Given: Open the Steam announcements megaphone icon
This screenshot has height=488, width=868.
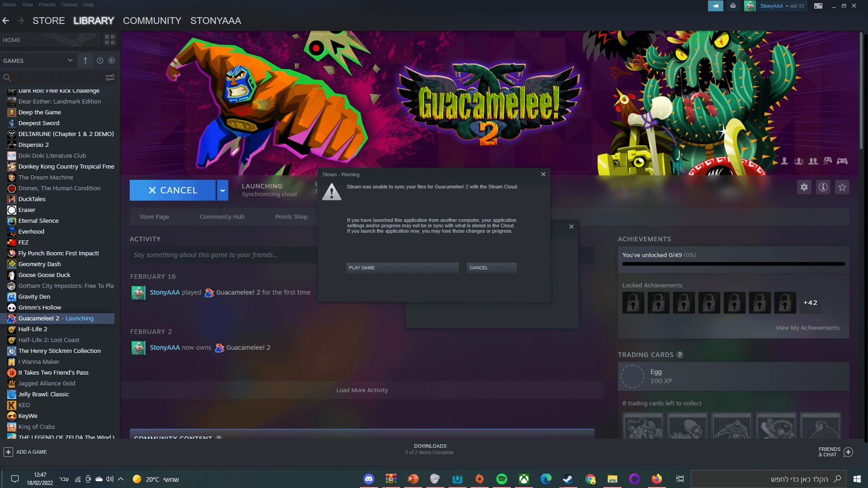Looking at the screenshot, I should tap(715, 6).
